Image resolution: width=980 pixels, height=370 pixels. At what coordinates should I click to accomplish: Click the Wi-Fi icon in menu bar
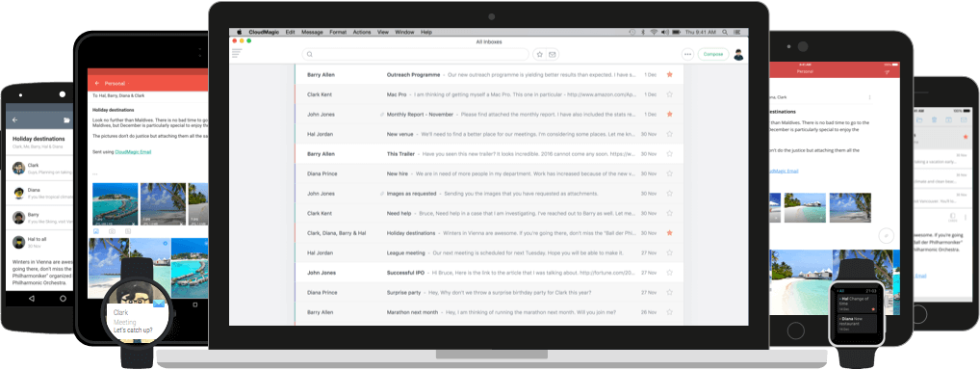pos(654,32)
